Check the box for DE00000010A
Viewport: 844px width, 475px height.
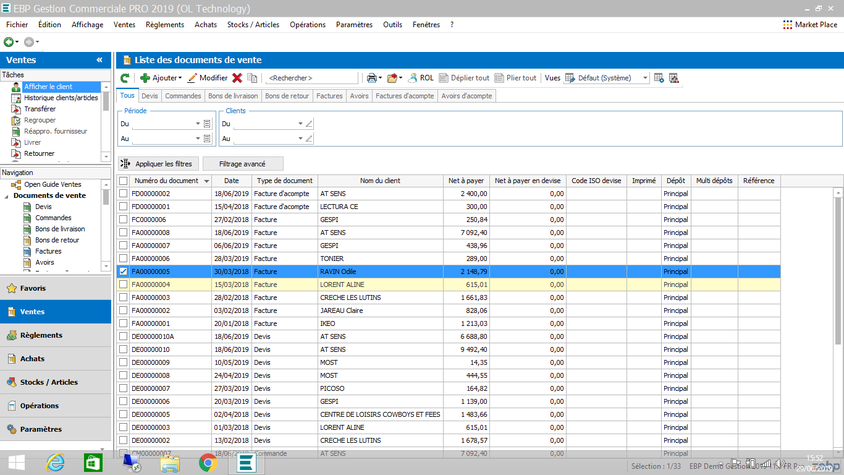(123, 336)
